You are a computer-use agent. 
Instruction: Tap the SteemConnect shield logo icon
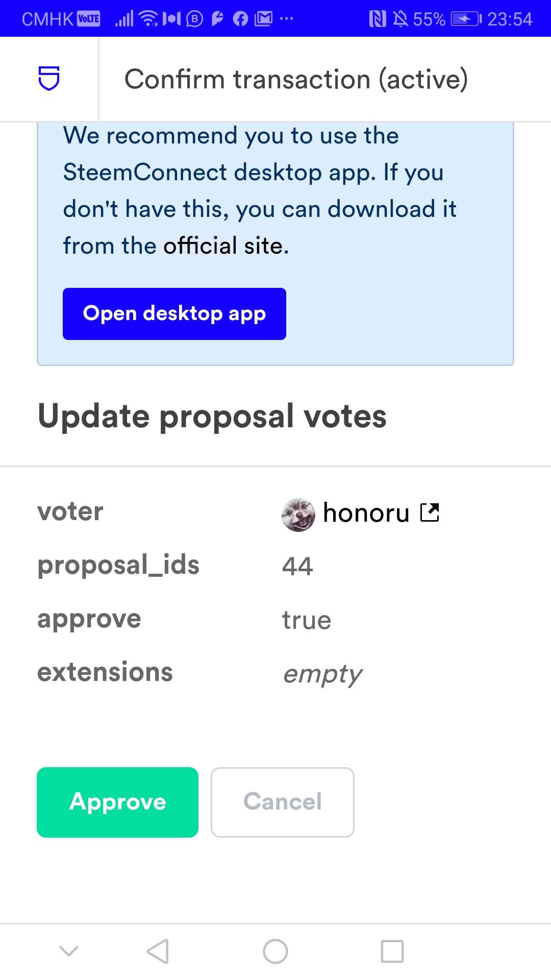(x=49, y=79)
